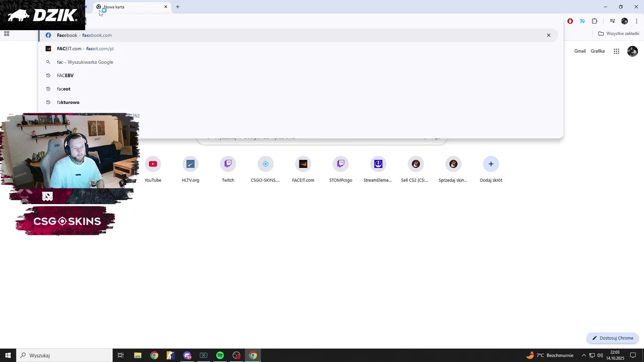Open the Extensions puzzle icon
The image size is (644, 362).
click(x=595, y=21)
